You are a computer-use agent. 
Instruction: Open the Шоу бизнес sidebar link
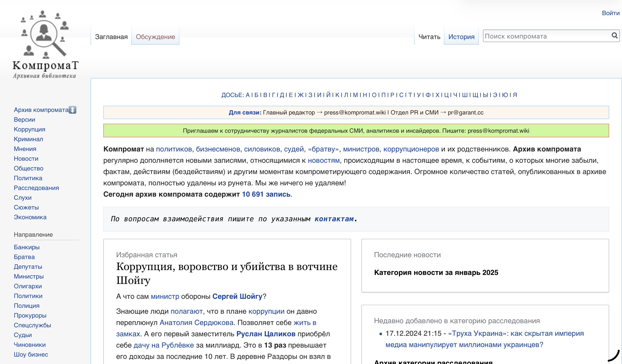click(31, 355)
